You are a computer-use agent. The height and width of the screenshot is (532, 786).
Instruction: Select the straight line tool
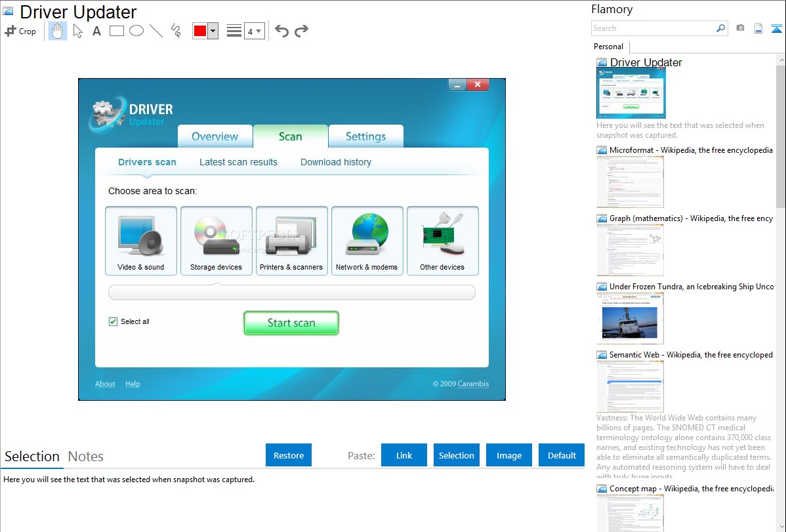click(x=156, y=31)
